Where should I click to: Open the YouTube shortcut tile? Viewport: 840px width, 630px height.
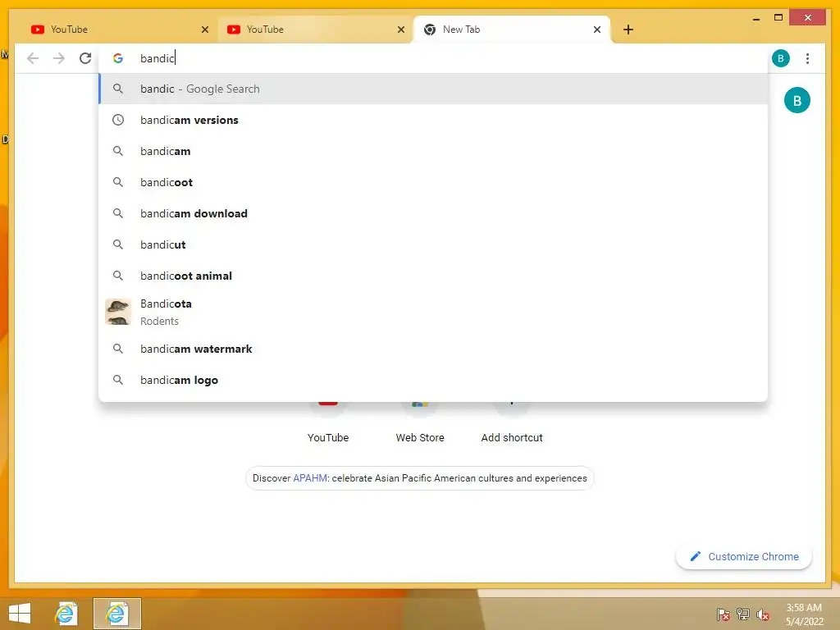(x=328, y=423)
